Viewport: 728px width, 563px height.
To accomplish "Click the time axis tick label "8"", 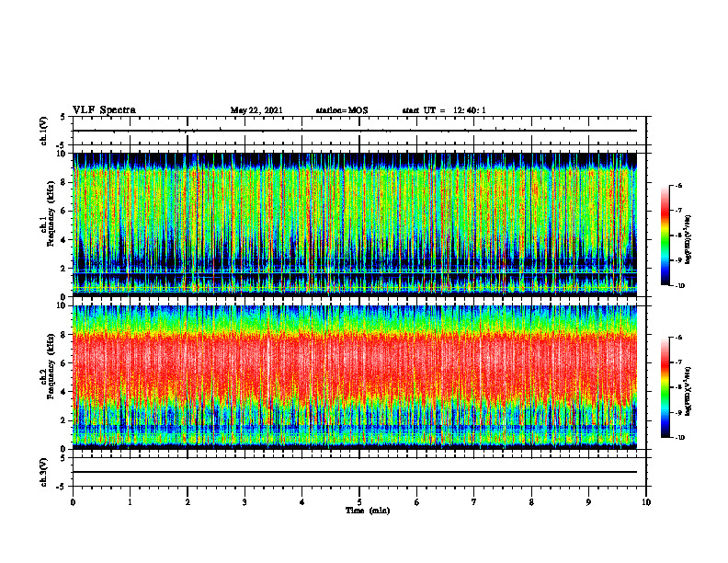I will (531, 502).
